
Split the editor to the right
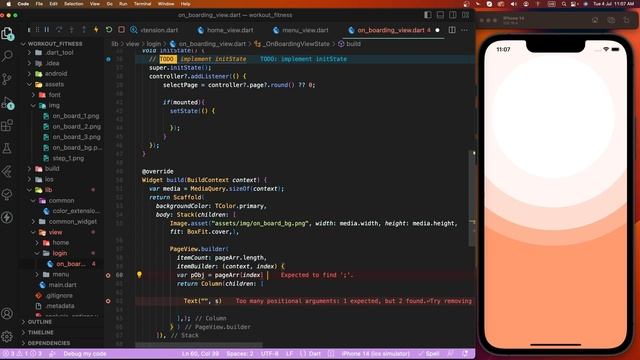pyautogui.click(x=452, y=30)
